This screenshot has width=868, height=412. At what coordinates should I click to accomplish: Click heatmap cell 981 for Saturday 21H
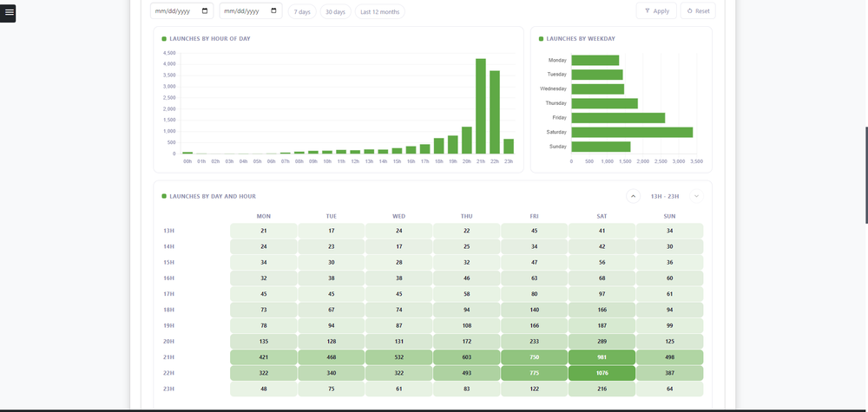click(x=602, y=357)
